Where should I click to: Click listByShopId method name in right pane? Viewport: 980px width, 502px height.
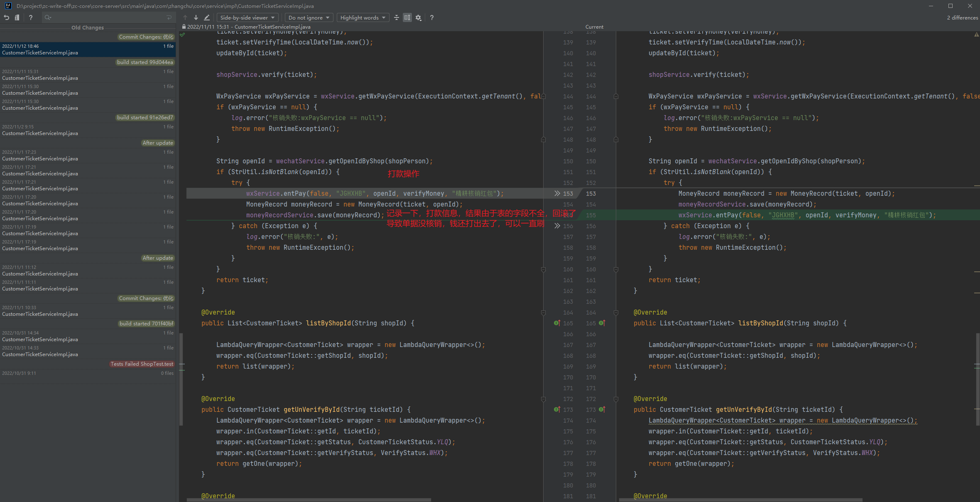(760, 323)
